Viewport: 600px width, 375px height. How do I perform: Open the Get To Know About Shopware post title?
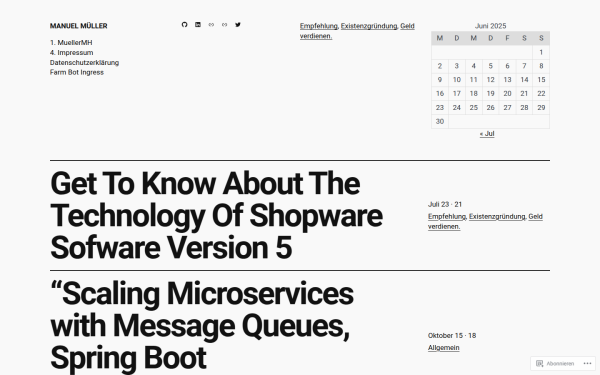coord(216,216)
